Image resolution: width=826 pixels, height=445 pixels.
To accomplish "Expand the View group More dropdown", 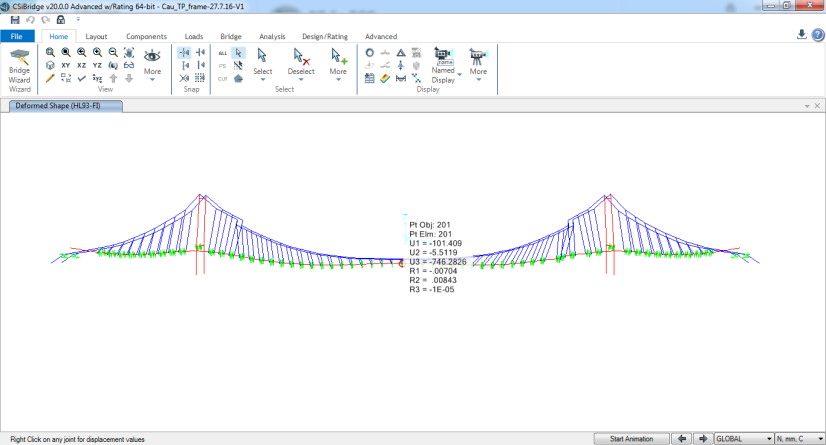I will [x=152, y=64].
